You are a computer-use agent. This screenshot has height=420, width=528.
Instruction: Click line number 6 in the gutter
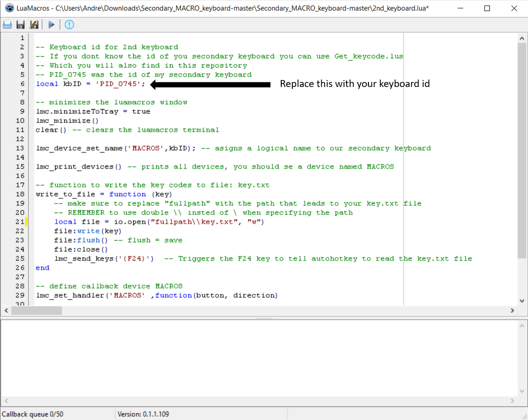tap(22, 84)
